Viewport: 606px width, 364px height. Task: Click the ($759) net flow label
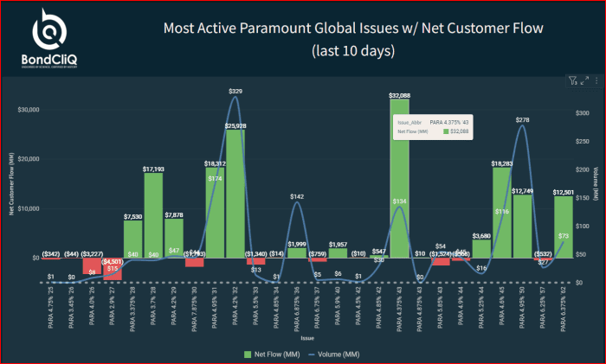point(318,254)
